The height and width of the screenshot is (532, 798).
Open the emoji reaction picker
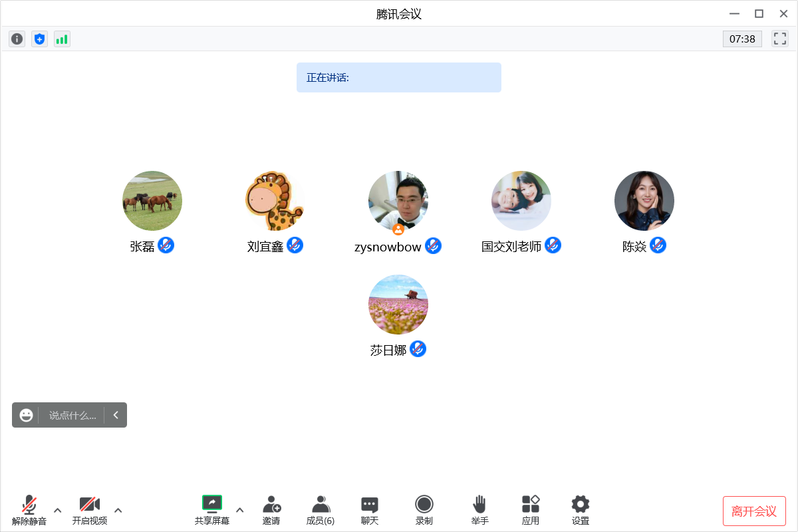coord(26,415)
